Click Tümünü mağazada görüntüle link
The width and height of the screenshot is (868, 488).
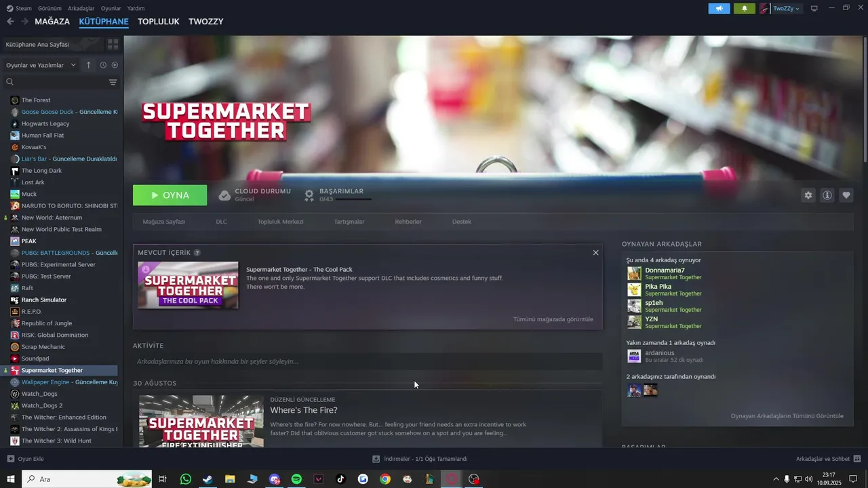point(553,319)
